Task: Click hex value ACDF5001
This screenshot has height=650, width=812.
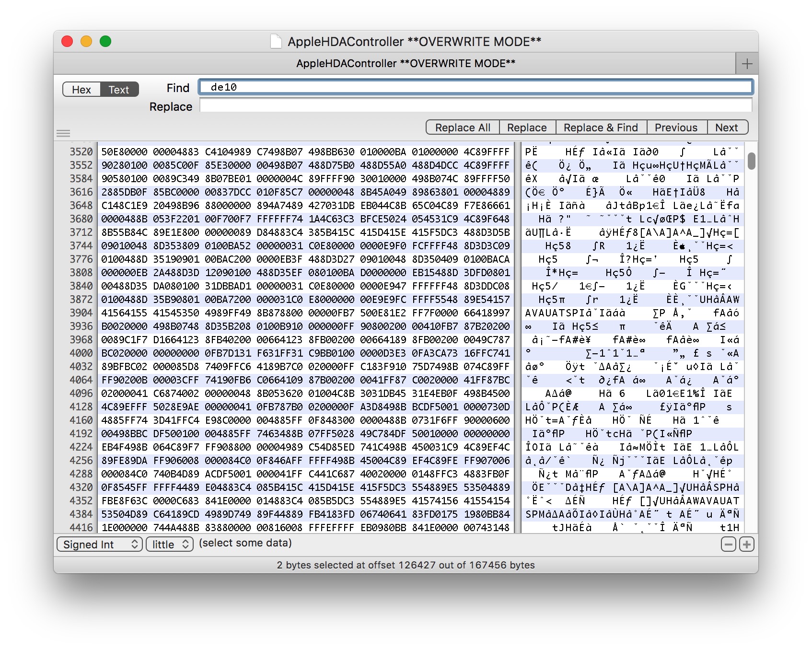Action: tap(228, 474)
